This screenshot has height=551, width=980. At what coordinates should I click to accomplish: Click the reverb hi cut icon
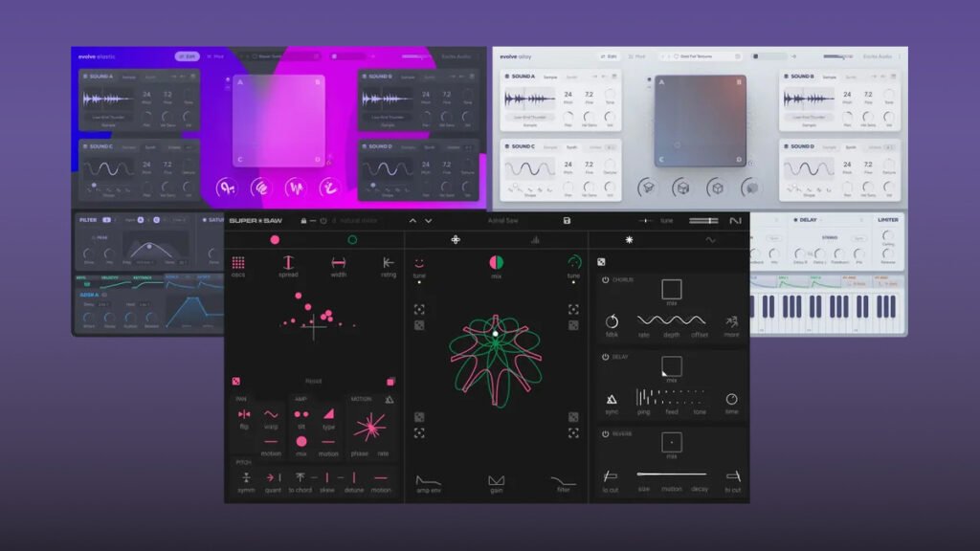coord(732,476)
